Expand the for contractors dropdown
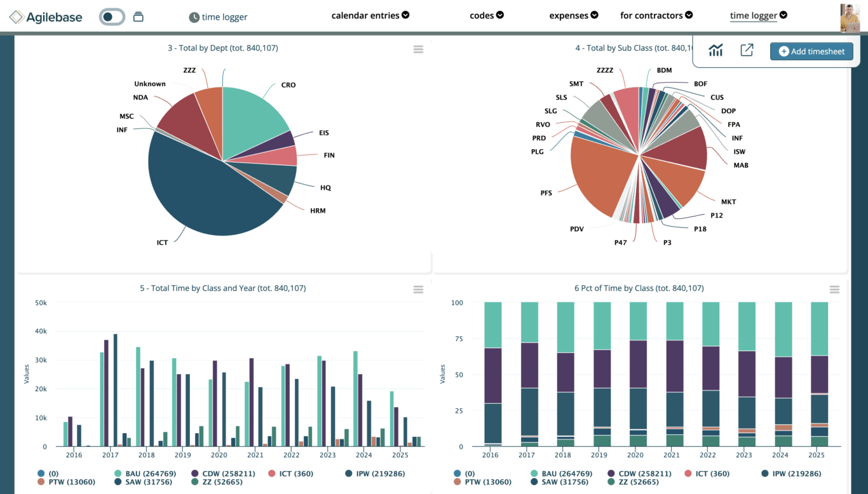 656,14
